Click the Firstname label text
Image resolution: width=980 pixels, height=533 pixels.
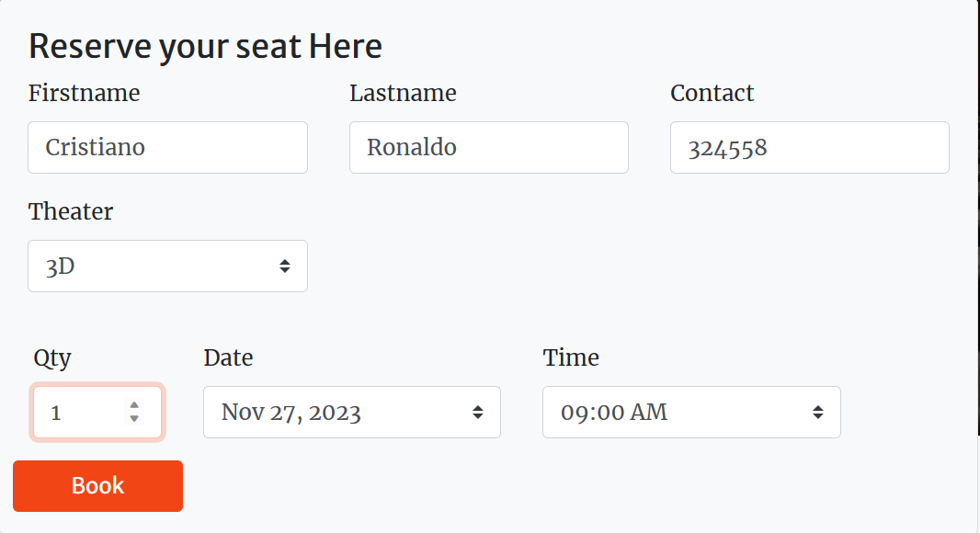click(85, 94)
